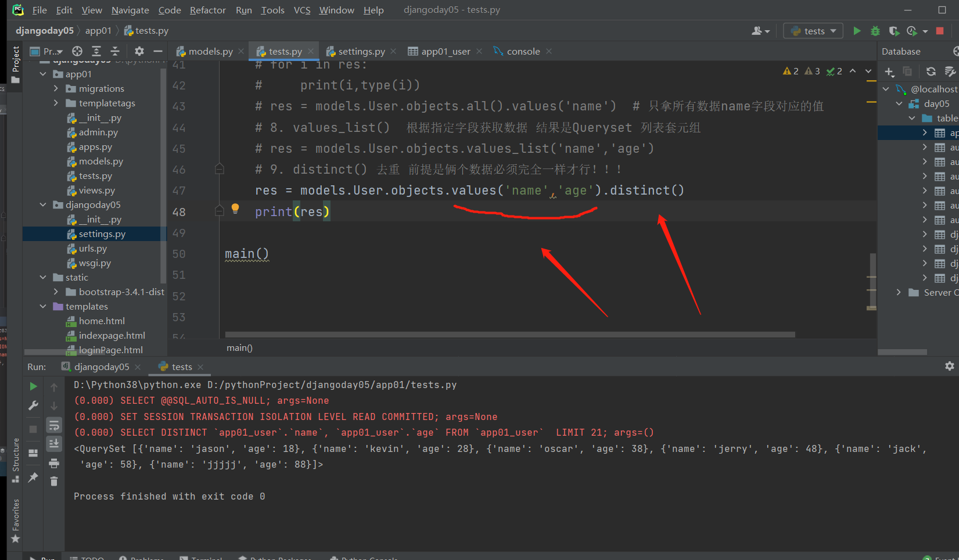The height and width of the screenshot is (560, 959).
Task: Click the yellow warning count indicator in the editor
Action: [x=791, y=71]
